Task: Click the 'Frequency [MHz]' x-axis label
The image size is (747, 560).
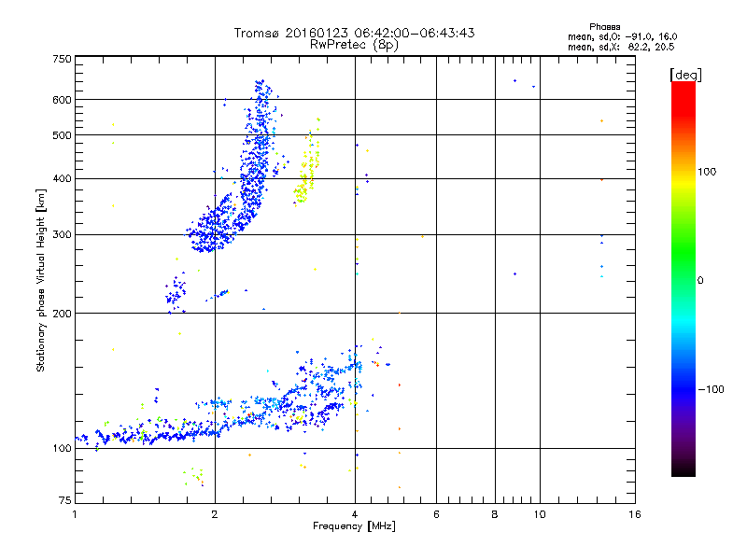Action: pyautogui.click(x=354, y=526)
